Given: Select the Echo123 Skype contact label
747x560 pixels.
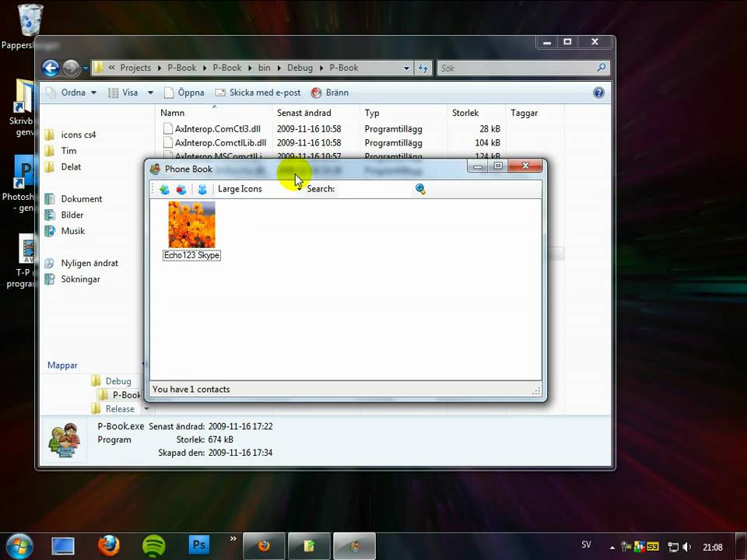Looking at the screenshot, I should 191,255.
